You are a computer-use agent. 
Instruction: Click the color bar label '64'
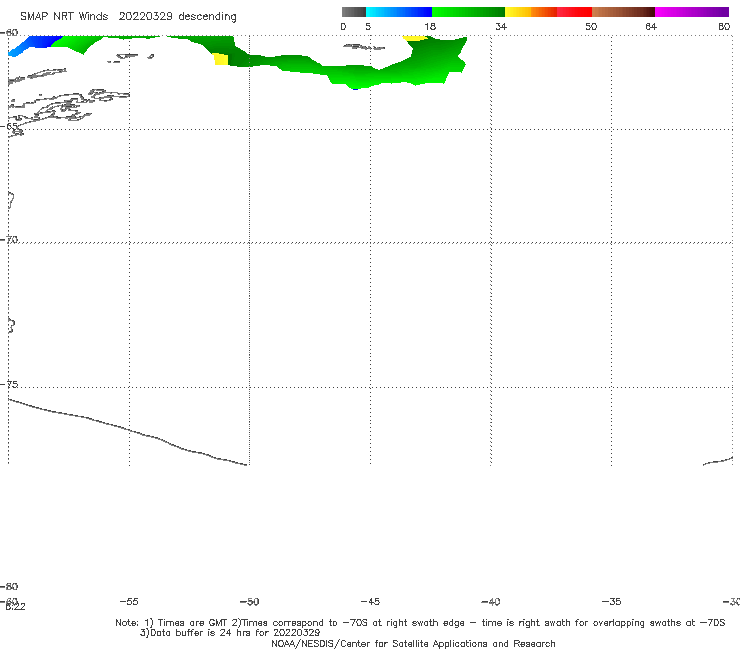click(651, 27)
